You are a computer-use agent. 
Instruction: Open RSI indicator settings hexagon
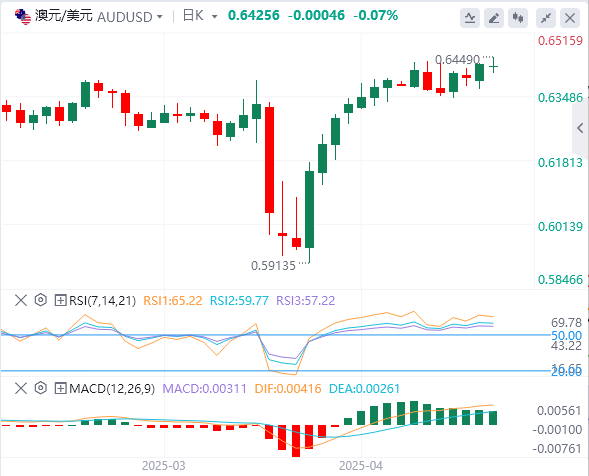coord(41,300)
